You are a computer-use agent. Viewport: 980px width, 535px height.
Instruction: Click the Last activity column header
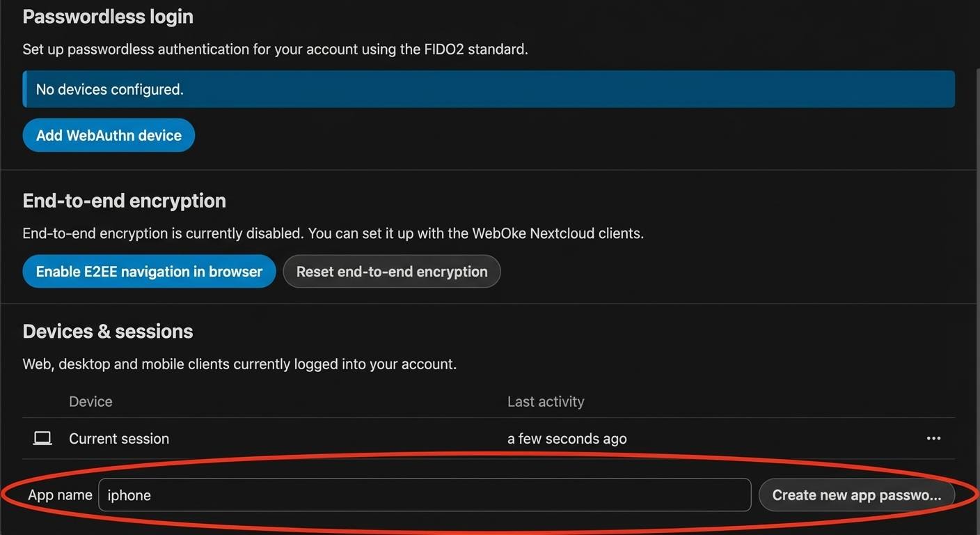tap(546, 402)
